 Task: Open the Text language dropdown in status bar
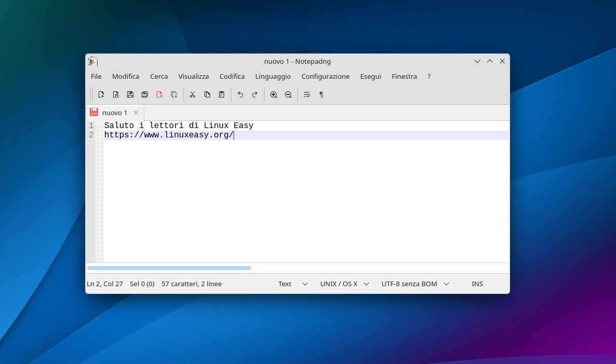coord(293,284)
